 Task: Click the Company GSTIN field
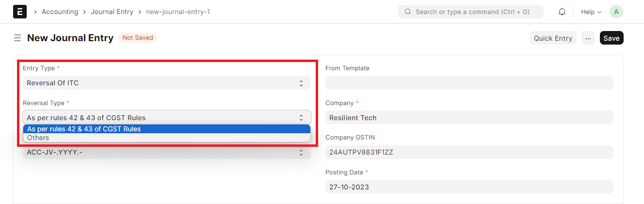click(469, 152)
